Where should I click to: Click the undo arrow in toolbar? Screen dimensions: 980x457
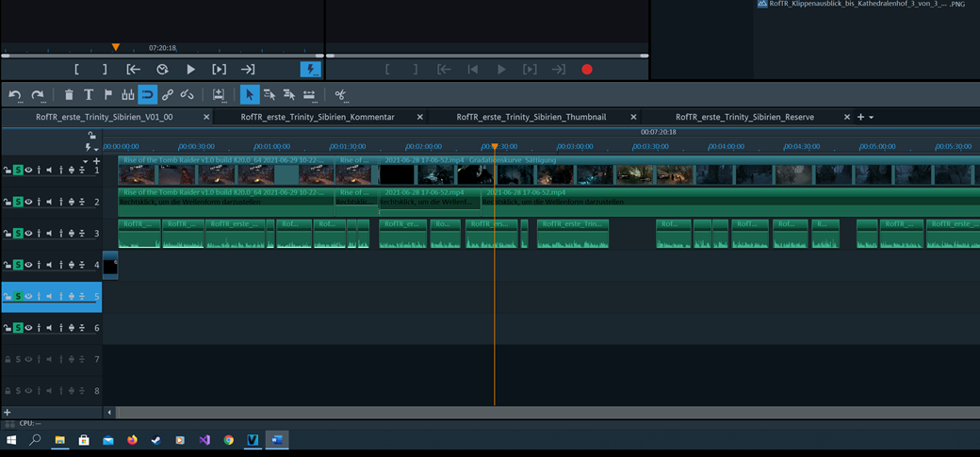[15, 95]
